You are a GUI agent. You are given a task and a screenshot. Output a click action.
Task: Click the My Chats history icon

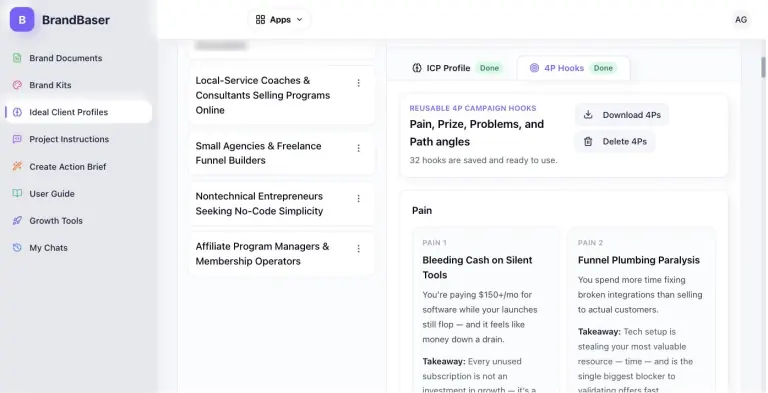17,247
